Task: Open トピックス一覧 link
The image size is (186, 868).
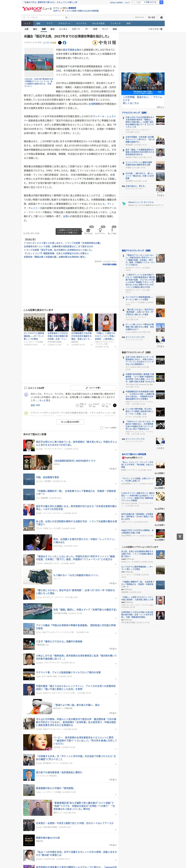Action: (155, 29)
